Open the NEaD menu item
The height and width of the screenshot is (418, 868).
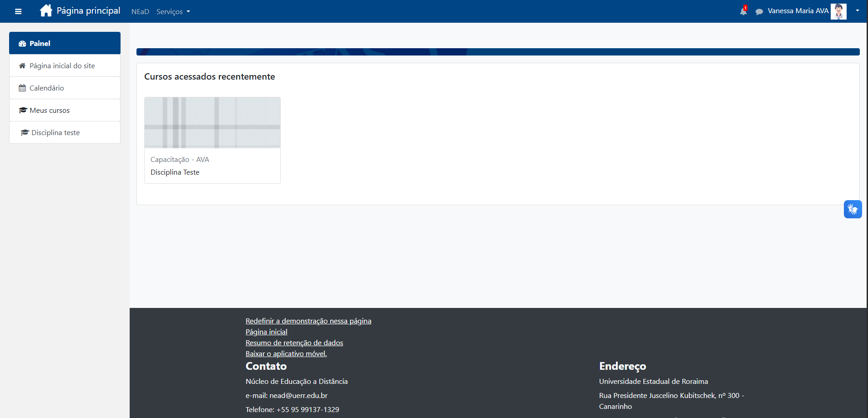tap(140, 12)
